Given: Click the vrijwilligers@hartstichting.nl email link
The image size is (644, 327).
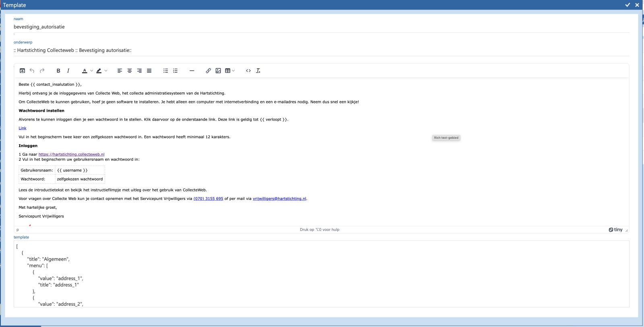Looking at the screenshot, I should click(280, 199).
